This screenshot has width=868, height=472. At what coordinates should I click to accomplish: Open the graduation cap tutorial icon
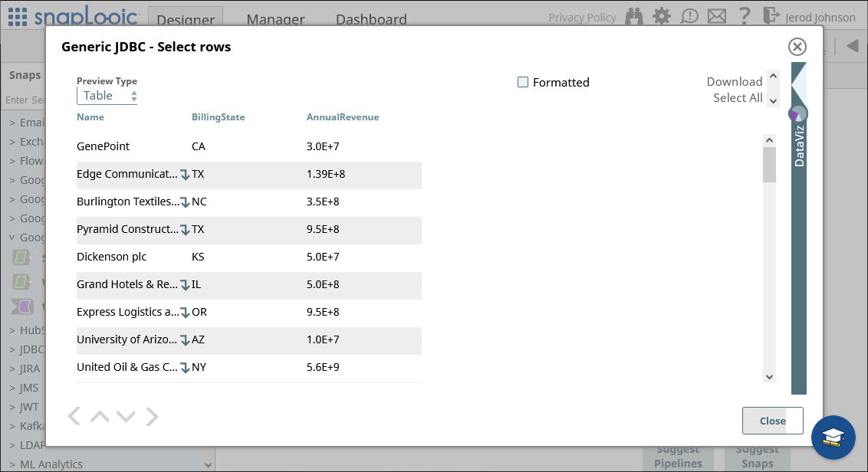coord(833,437)
